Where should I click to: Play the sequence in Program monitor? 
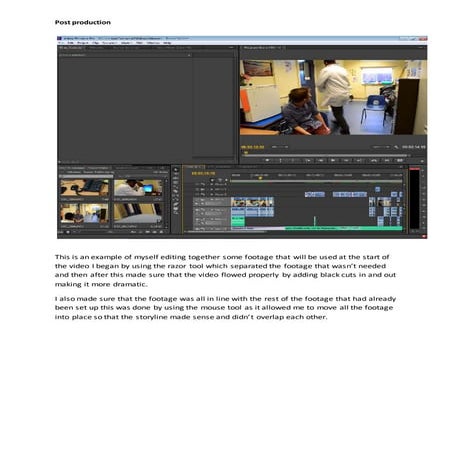[x=333, y=161]
